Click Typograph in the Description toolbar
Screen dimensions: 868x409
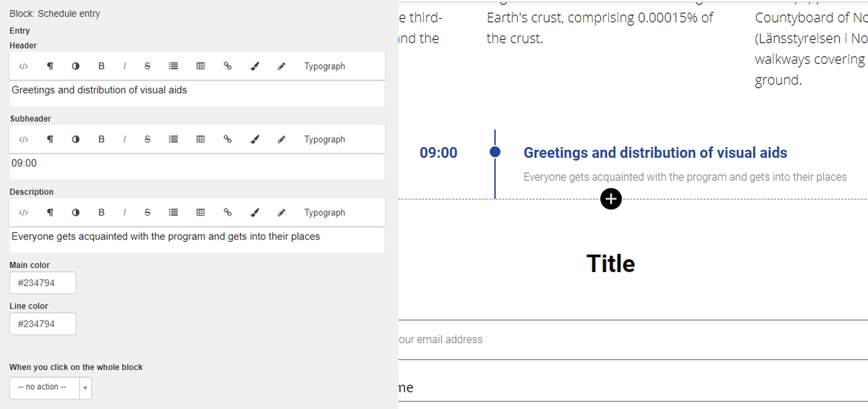pyautogui.click(x=325, y=212)
